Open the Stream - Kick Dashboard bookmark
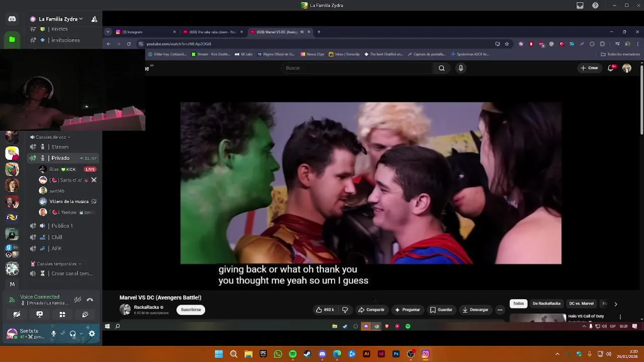 coord(211,54)
